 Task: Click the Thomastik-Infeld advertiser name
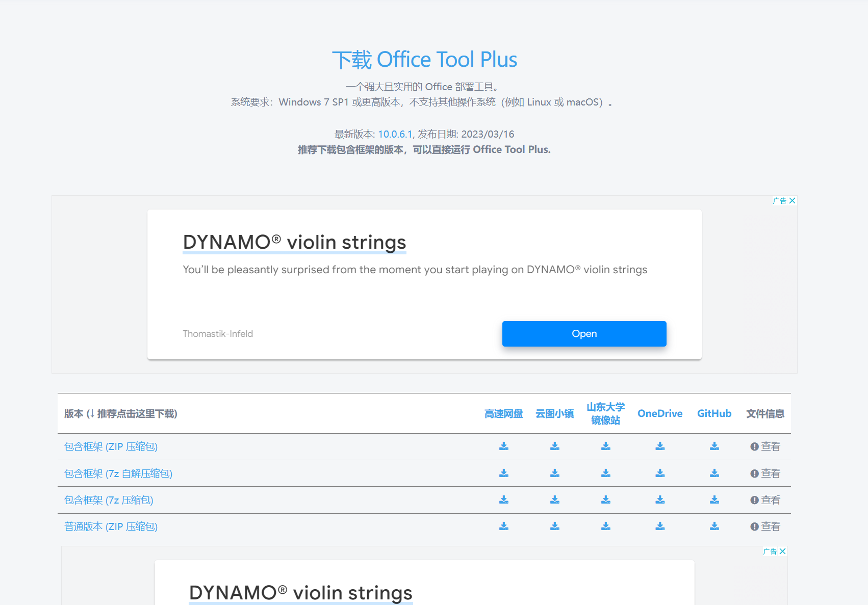coord(218,334)
